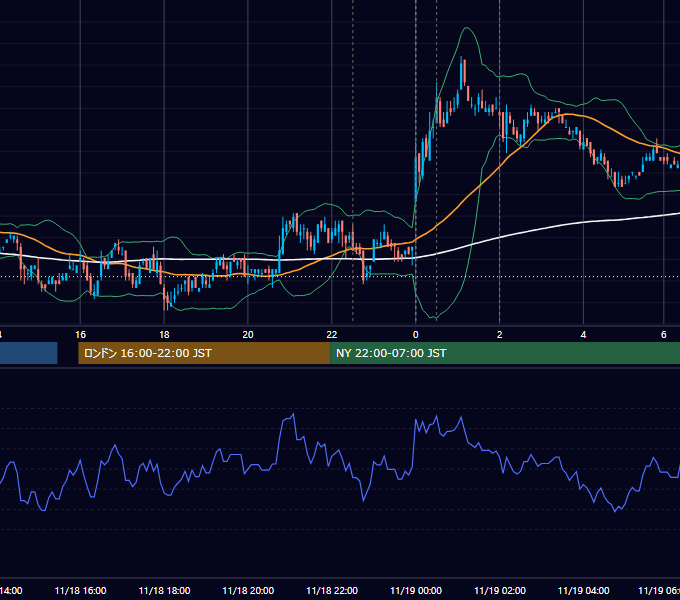Click the 16 hour label on the price chart axis

80,335
